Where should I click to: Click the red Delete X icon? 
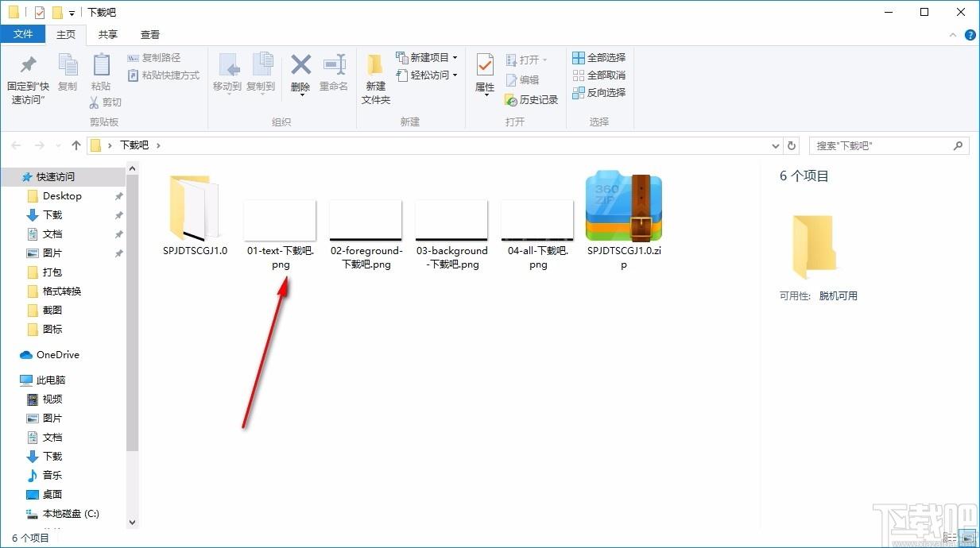point(300,64)
